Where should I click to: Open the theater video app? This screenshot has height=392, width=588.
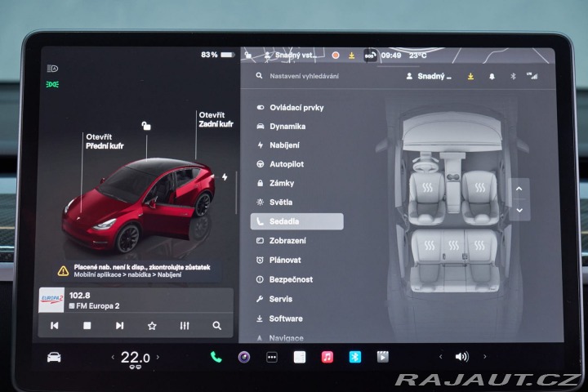(383, 357)
